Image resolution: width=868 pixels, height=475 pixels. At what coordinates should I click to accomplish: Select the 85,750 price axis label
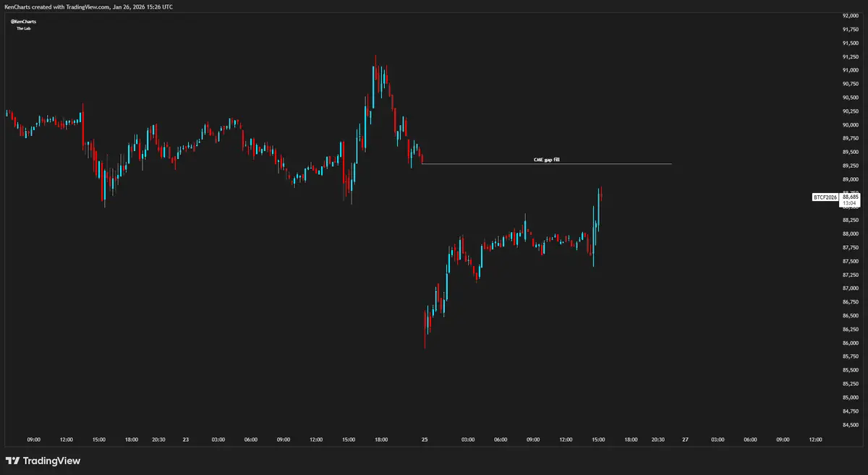coord(851,357)
